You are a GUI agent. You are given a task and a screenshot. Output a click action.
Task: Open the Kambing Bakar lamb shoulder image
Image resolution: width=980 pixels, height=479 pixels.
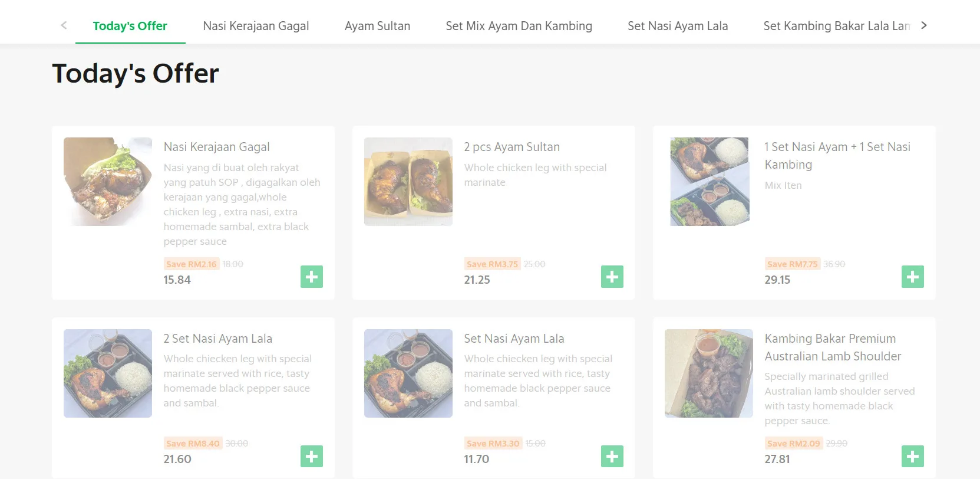[709, 373]
